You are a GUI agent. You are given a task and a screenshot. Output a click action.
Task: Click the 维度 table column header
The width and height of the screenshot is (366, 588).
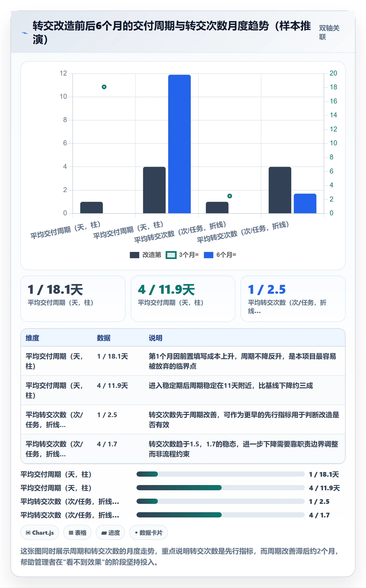tap(32, 338)
